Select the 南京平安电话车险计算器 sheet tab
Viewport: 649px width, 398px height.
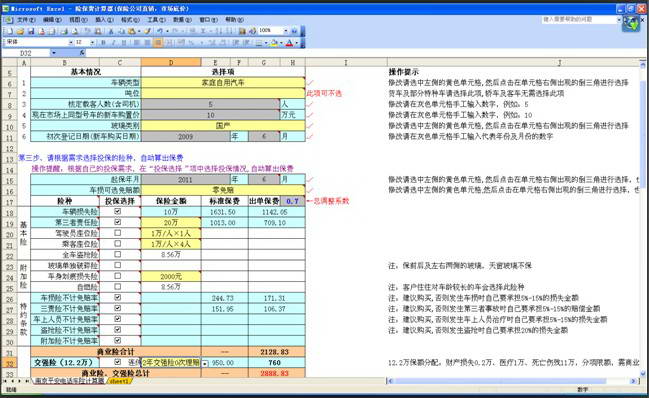69,381
